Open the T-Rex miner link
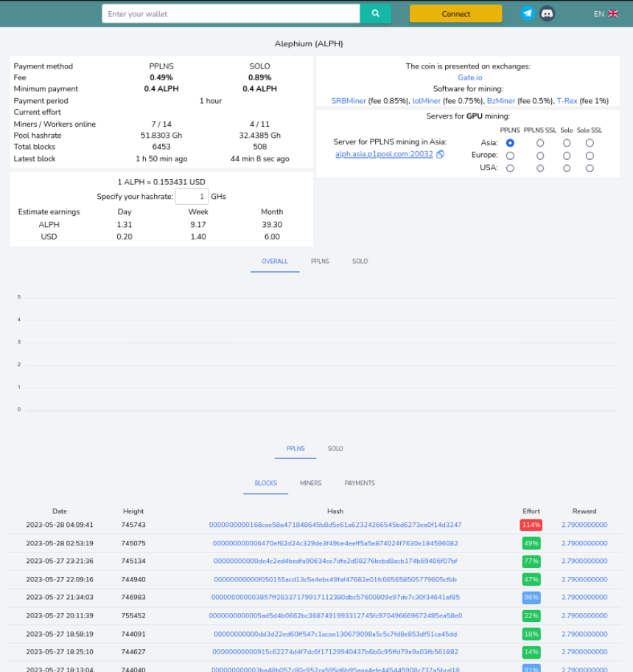Screen dimensions: 633x672 tap(567, 101)
